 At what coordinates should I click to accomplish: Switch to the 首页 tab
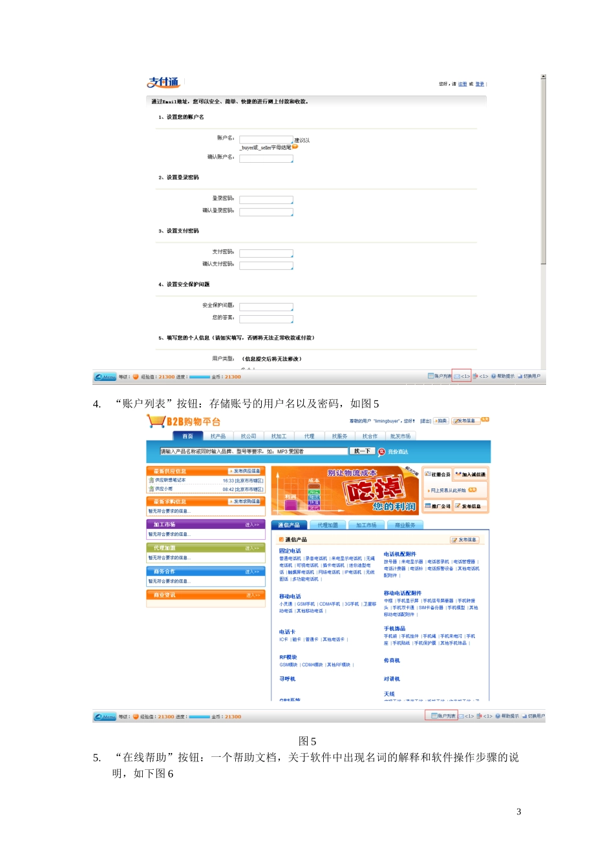[x=187, y=436]
